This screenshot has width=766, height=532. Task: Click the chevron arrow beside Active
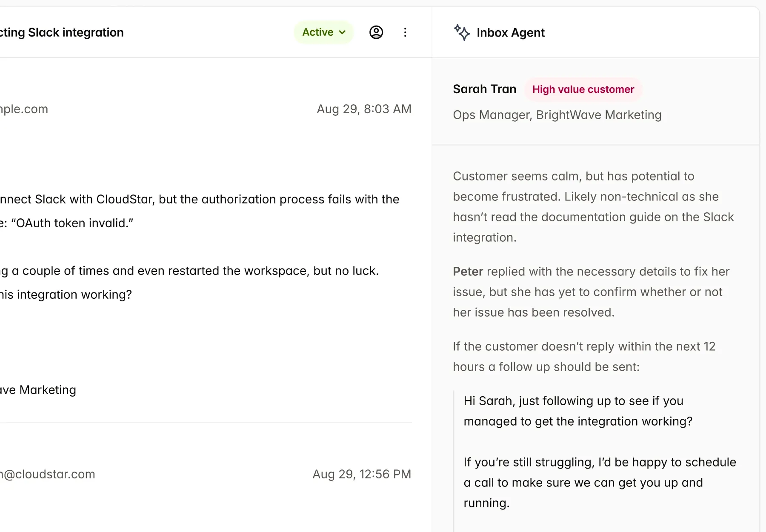pyautogui.click(x=343, y=32)
